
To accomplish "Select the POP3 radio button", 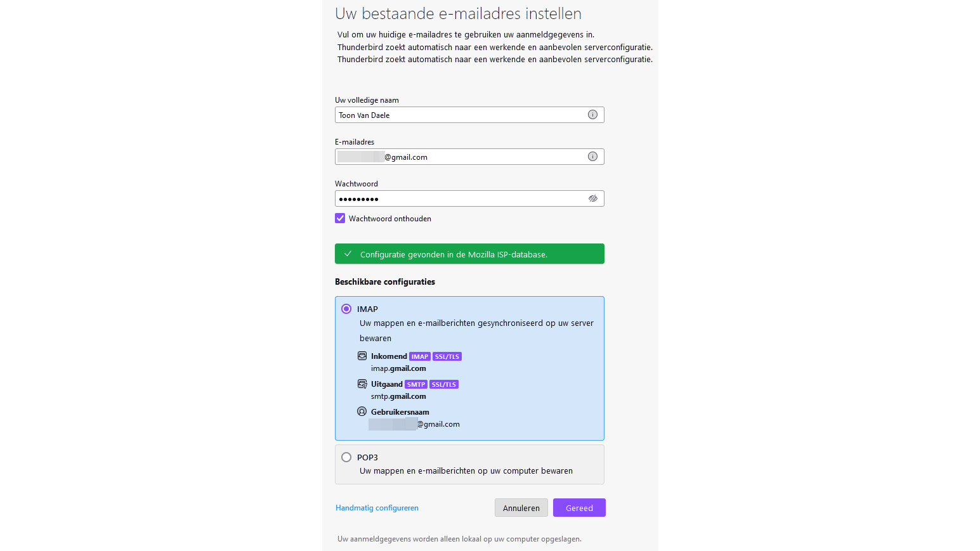I will click(x=346, y=457).
